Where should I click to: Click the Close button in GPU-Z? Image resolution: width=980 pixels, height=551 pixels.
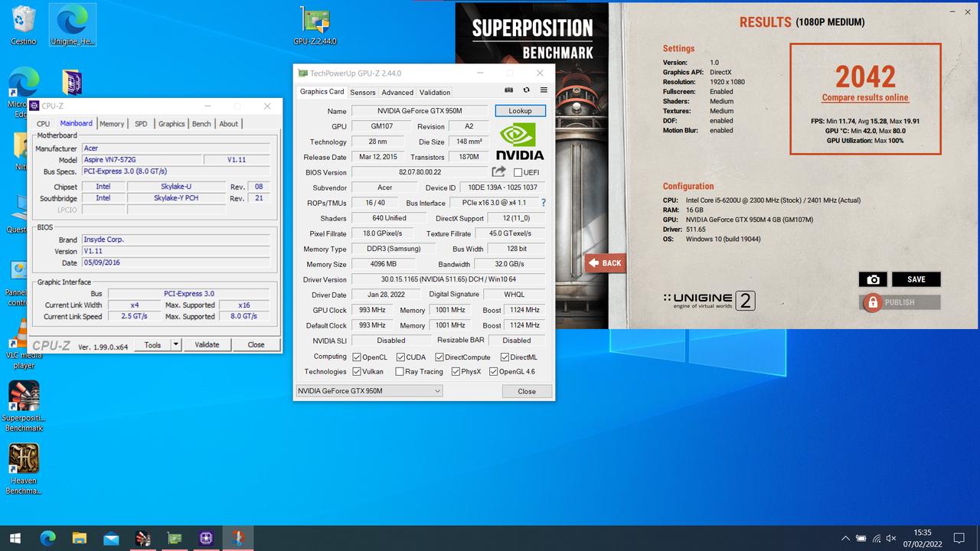pos(527,391)
